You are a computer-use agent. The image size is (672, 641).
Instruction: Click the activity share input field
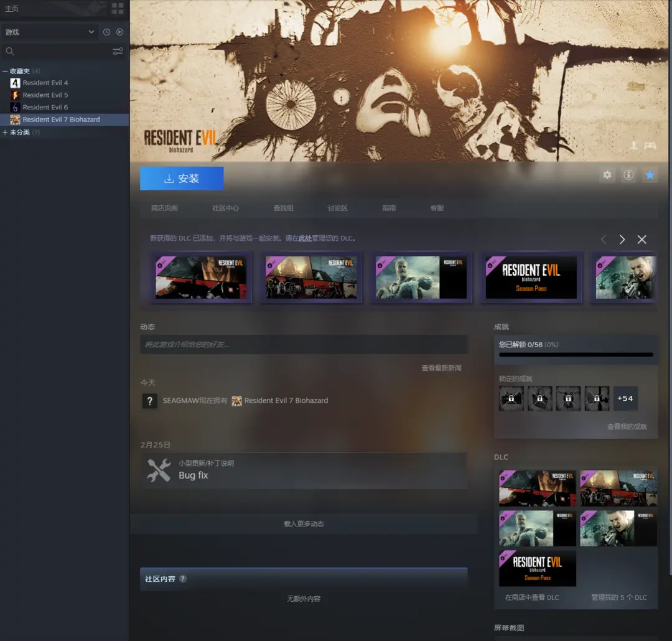point(304,345)
